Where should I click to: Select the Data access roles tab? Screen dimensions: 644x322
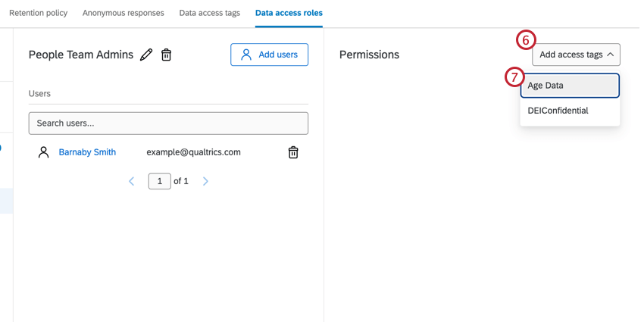(x=289, y=13)
